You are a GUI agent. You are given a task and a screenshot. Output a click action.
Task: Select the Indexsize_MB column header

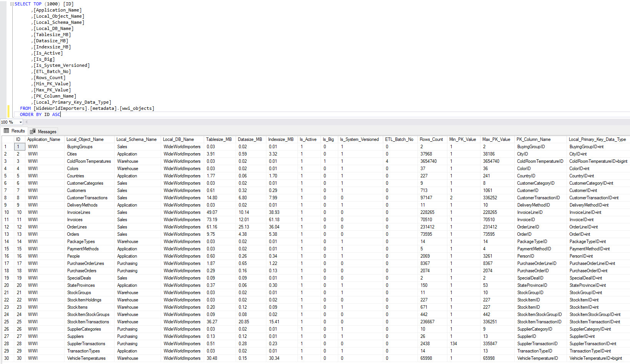[282, 139]
